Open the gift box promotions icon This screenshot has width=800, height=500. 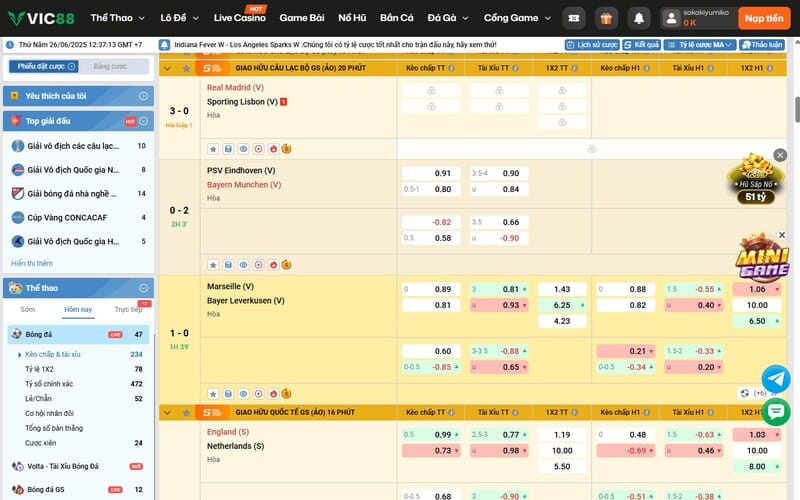coord(606,18)
